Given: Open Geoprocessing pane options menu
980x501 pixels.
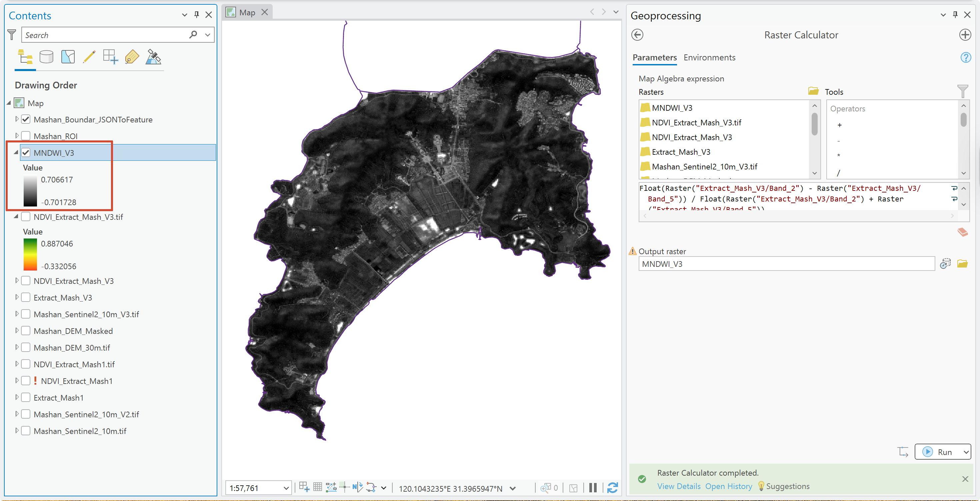Looking at the screenshot, I should pyautogui.click(x=943, y=15).
